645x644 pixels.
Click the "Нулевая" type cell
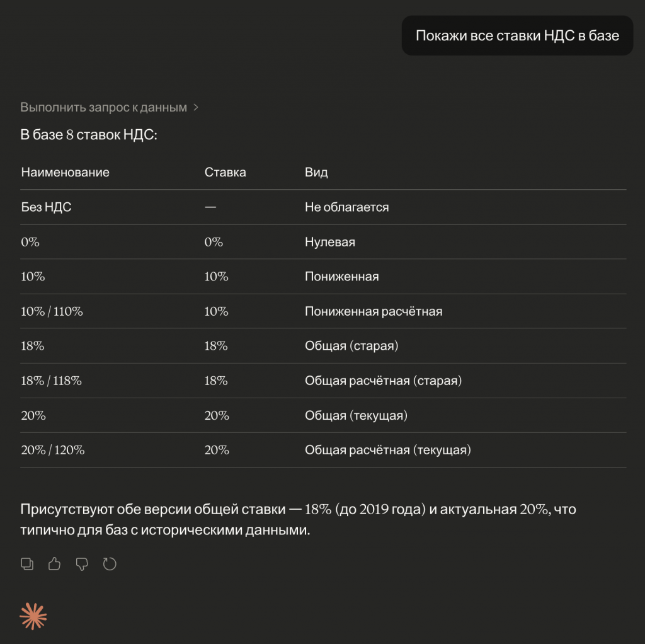click(x=329, y=242)
